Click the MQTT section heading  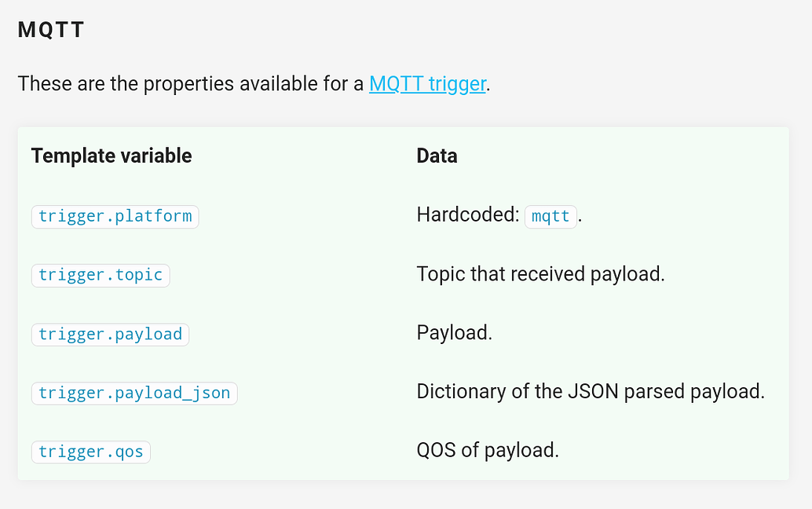(51, 31)
